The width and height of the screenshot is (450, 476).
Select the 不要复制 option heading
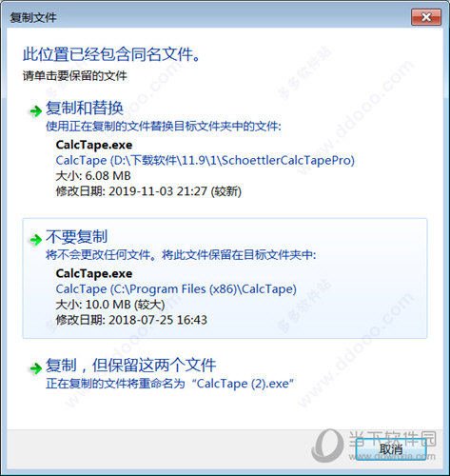tap(77, 237)
